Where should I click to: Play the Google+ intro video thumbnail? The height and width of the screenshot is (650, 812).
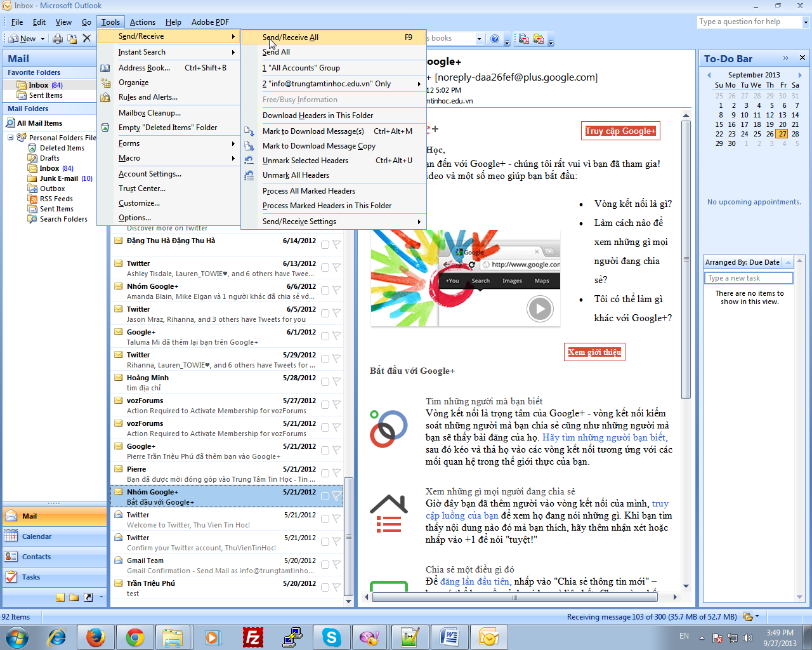click(540, 309)
